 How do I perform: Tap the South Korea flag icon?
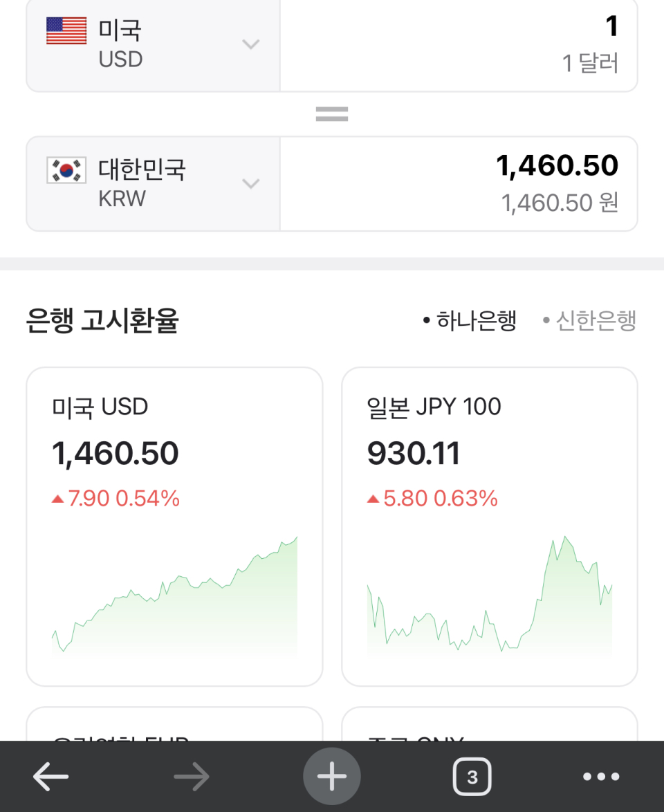(x=66, y=170)
